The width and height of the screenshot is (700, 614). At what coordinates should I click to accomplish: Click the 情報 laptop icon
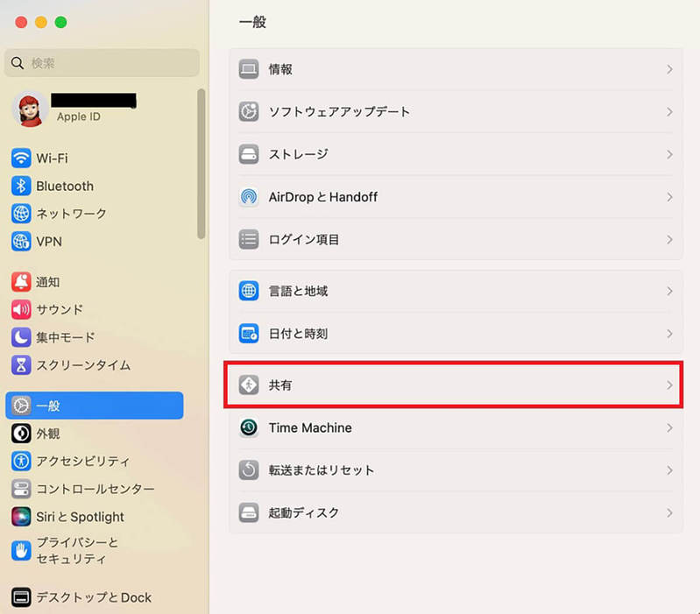coord(249,69)
